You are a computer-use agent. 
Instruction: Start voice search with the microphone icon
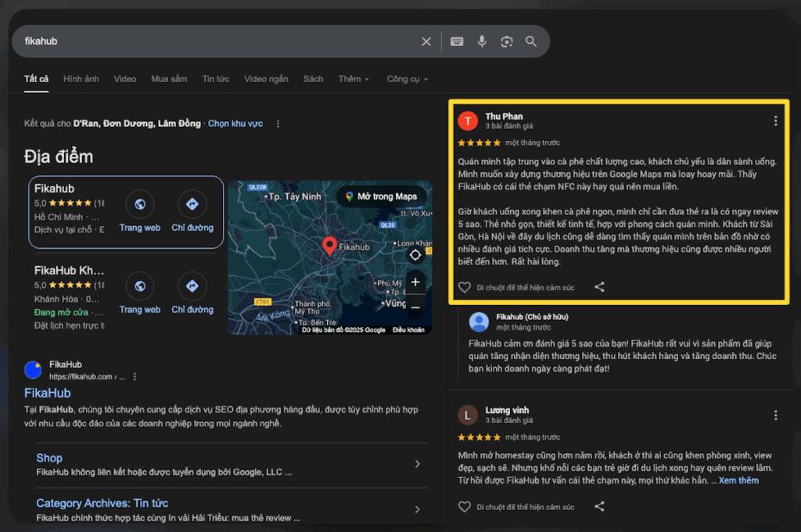coord(482,41)
